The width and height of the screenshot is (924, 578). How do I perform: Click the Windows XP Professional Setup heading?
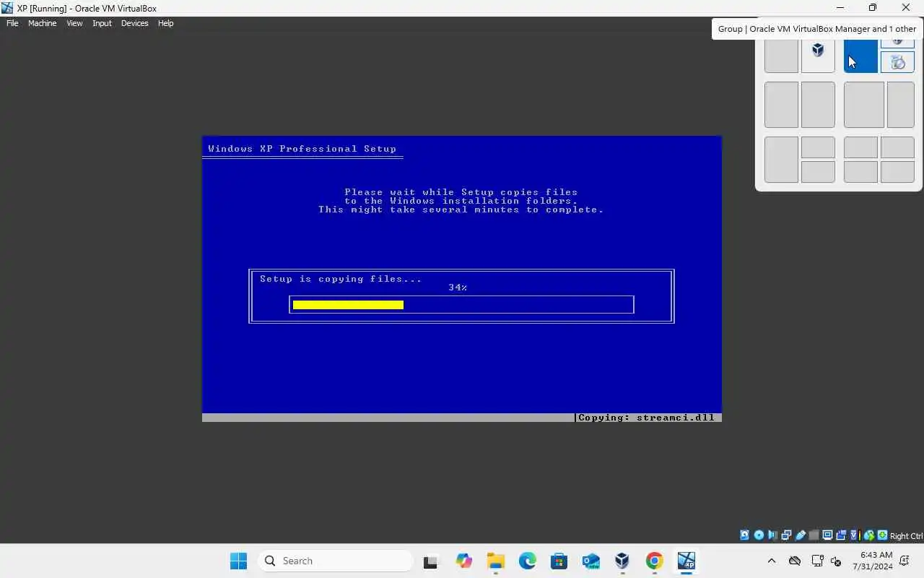(x=302, y=149)
